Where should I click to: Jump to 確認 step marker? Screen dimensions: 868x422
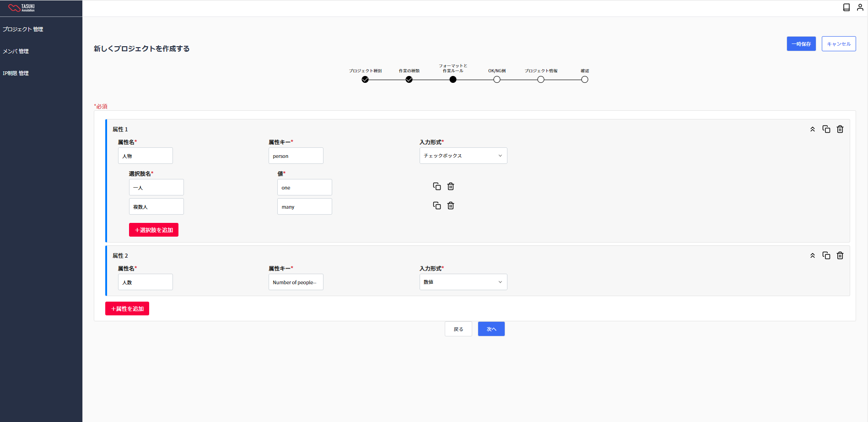[x=585, y=80]
